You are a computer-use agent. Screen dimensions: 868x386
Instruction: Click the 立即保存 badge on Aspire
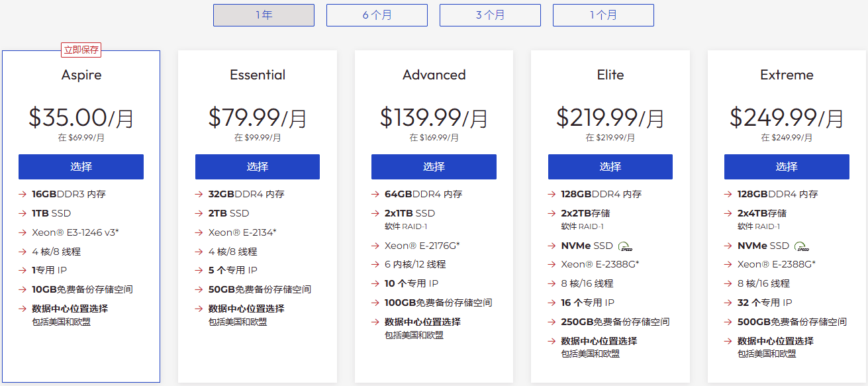tap(81, 50)
